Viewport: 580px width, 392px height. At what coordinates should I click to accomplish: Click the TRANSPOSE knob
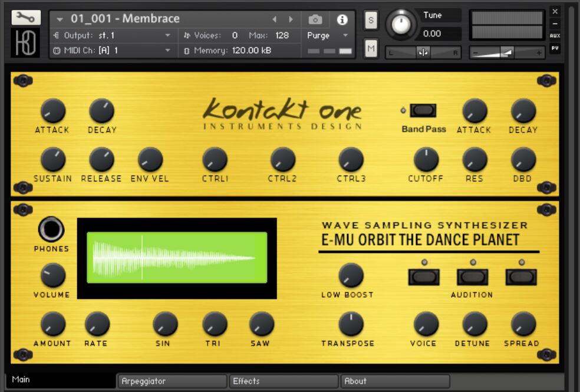click(351, 324)
